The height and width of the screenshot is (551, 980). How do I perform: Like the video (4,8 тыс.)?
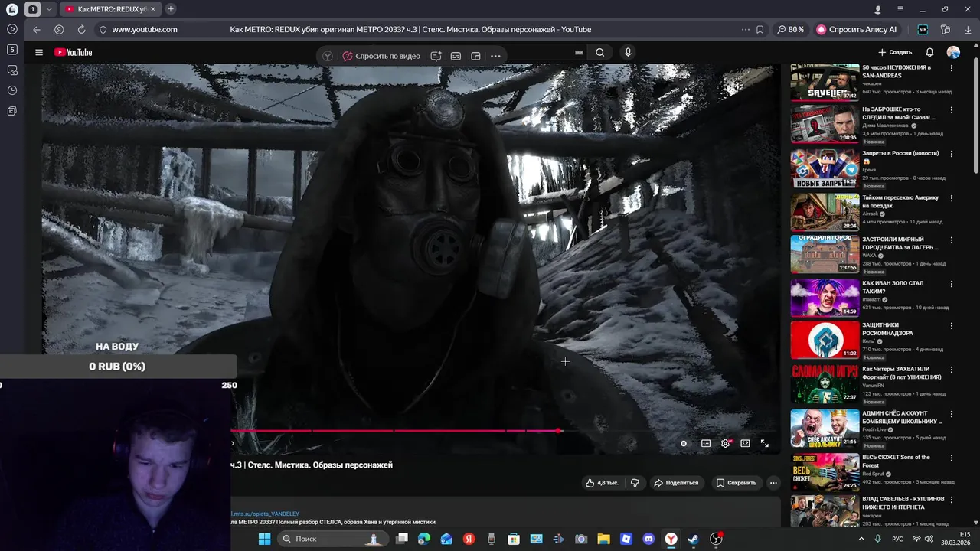point(602,483)
